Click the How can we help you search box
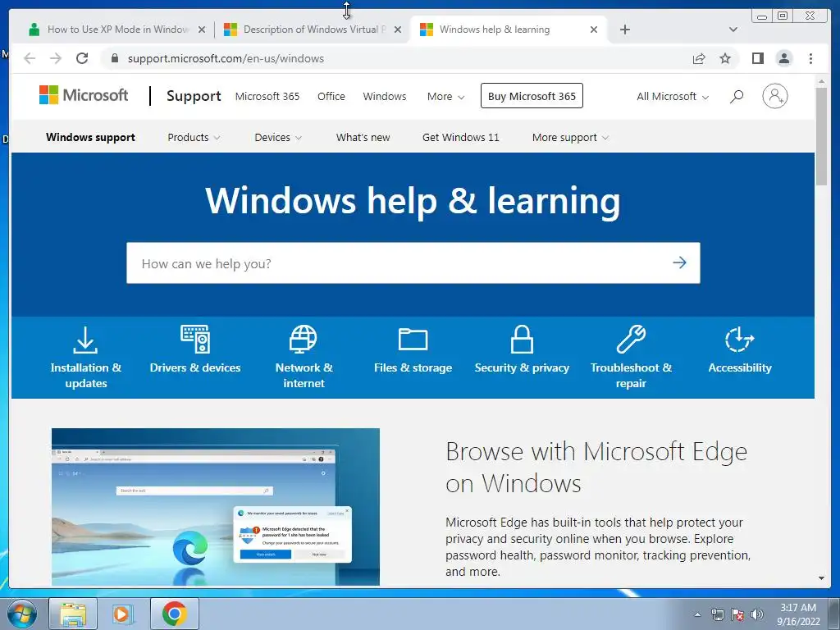Image resolution: width=840 pixels, height=630 pixels. pyautogui.click(x=413, y=263)
